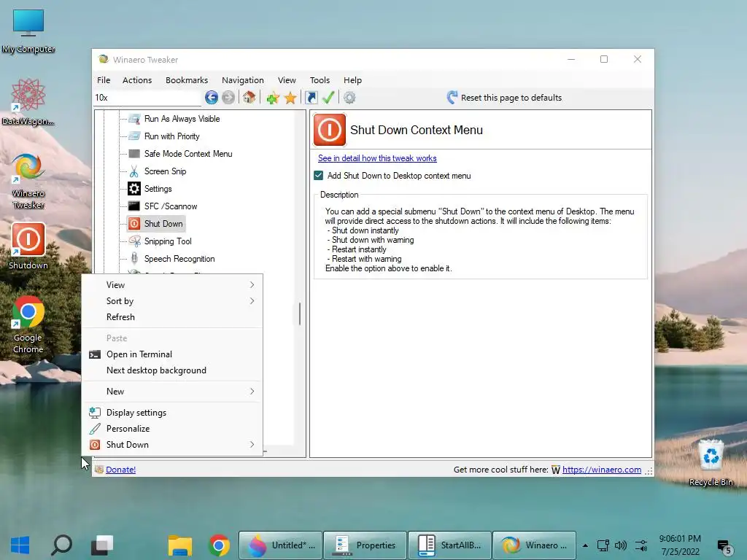Open the Google Chrome desktop shortcut

tap(28, 324)
